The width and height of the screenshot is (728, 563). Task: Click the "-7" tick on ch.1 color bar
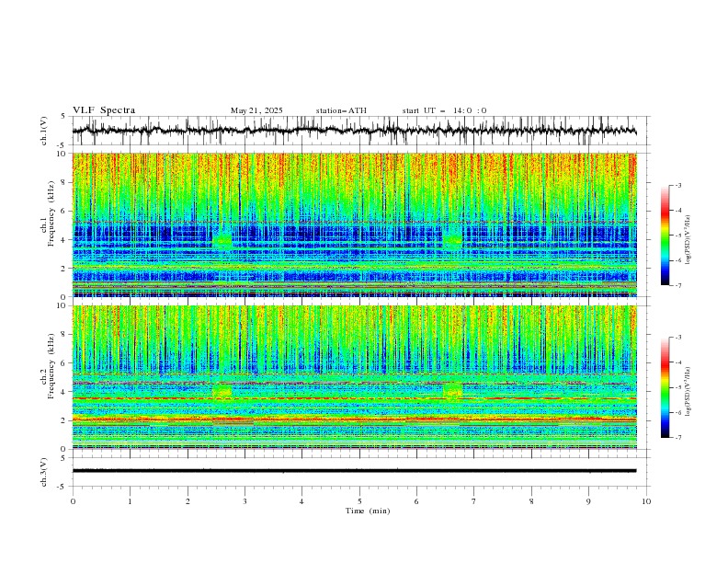pos(677,285)
